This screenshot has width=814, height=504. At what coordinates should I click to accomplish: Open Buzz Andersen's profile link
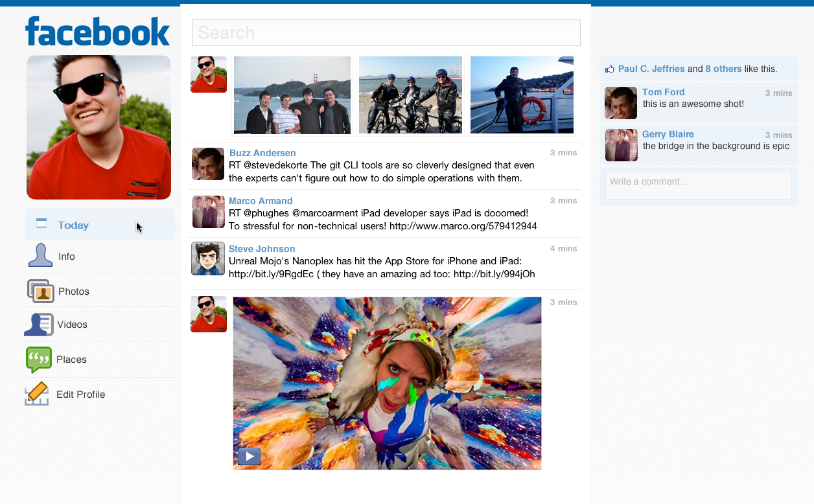click(x=262, y=153)
